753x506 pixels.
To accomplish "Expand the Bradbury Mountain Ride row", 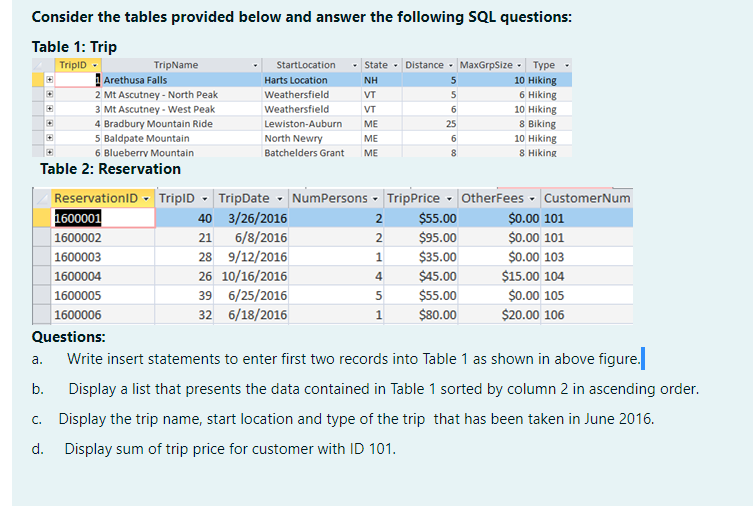I will coord(49,123).
